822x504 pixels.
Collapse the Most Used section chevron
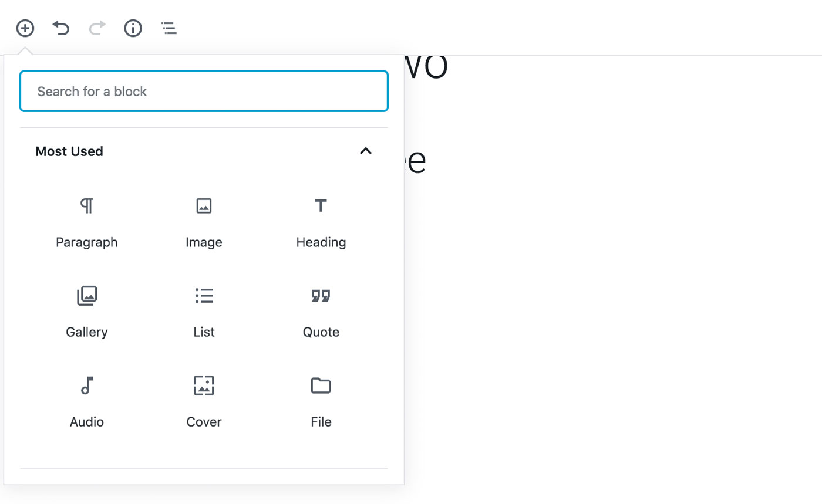366,151
